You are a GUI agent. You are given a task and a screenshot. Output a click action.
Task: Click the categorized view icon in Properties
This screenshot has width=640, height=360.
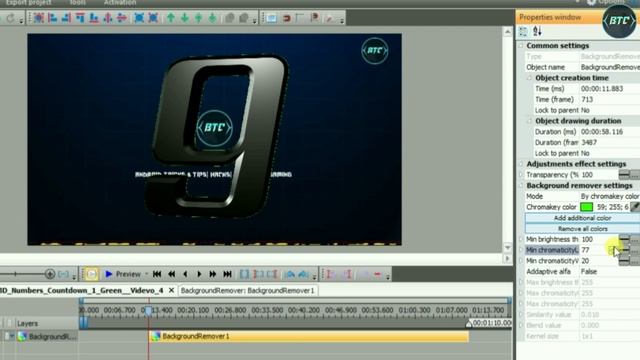[x=523, y=31]
